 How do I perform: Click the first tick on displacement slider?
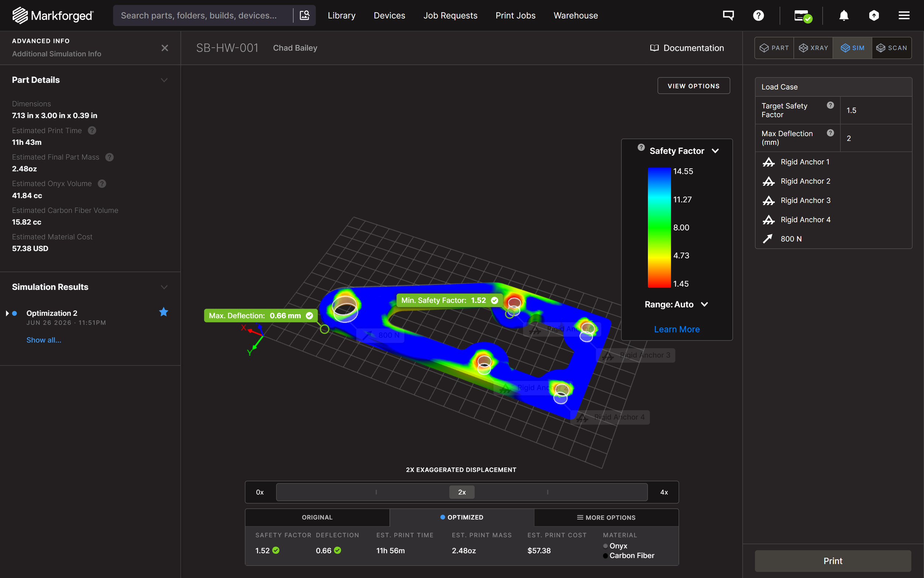tap(376, 492)
